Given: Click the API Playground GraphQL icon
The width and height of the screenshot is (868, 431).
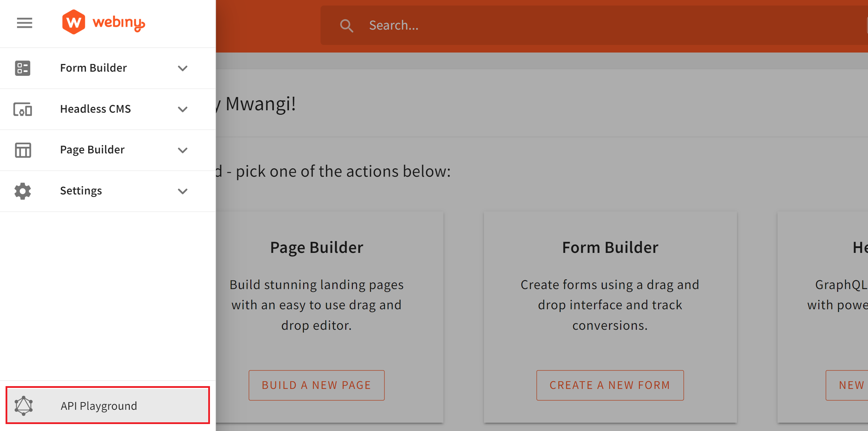Looking at the screenshot, I should tap(24, 406).
